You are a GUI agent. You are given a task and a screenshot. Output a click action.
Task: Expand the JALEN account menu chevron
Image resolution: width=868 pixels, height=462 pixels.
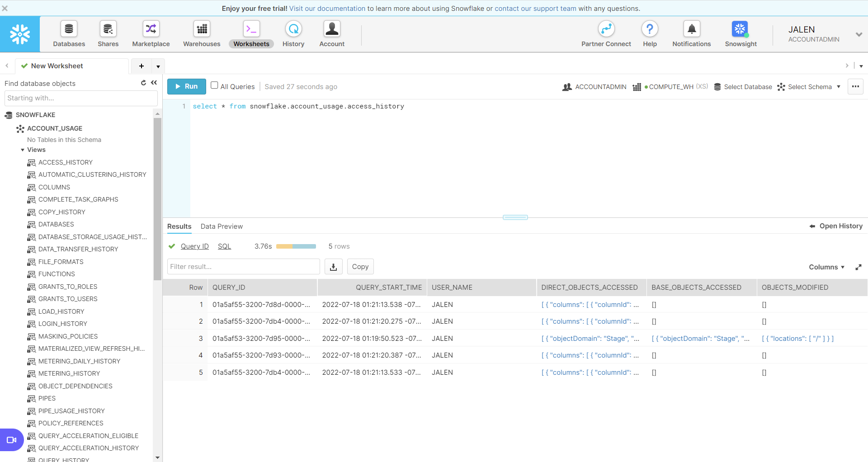(x=859, y=34)
